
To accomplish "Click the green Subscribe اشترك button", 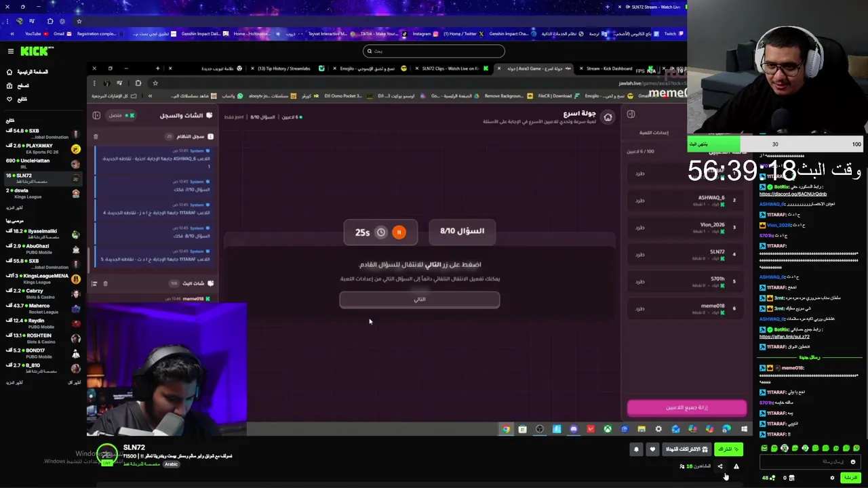I will [x=728, y=449].
